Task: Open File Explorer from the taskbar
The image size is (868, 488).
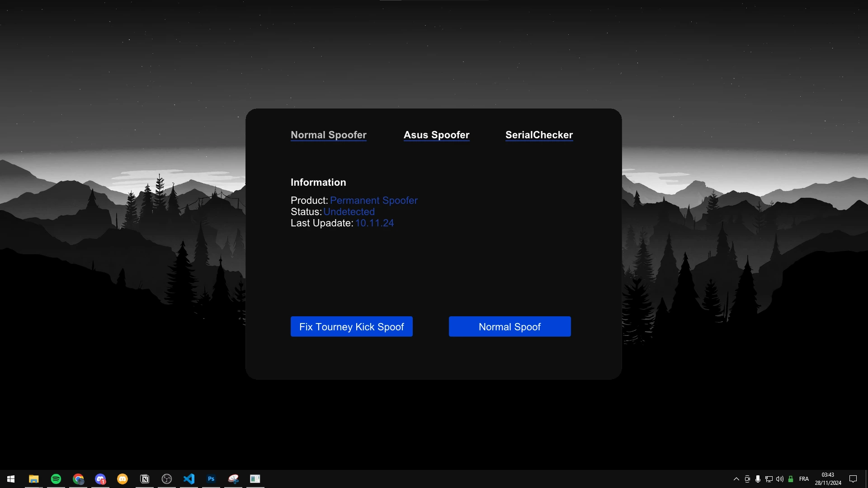Action: coord(34,479)
